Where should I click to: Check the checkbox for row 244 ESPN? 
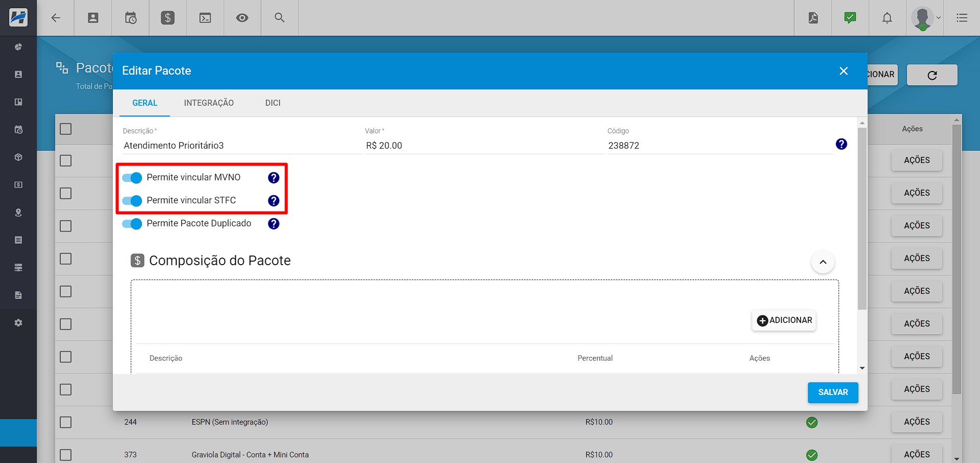click(66, 422)
